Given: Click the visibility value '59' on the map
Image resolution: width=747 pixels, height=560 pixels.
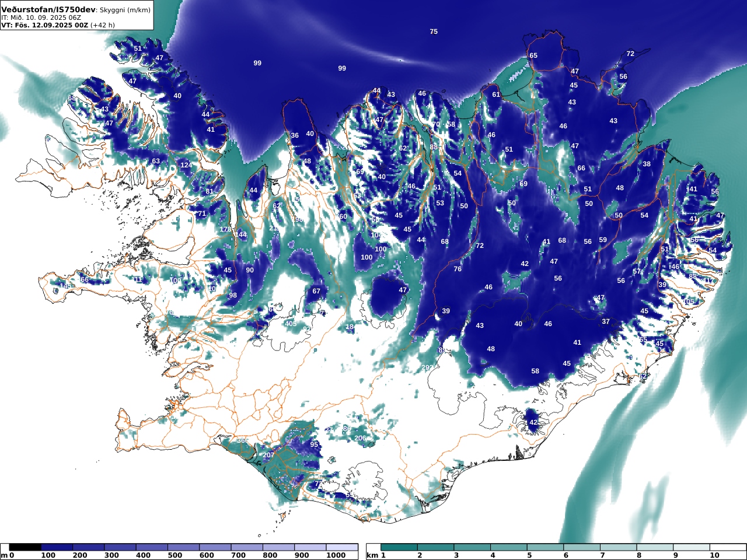Looking at the screenshot, I should 603,240.
